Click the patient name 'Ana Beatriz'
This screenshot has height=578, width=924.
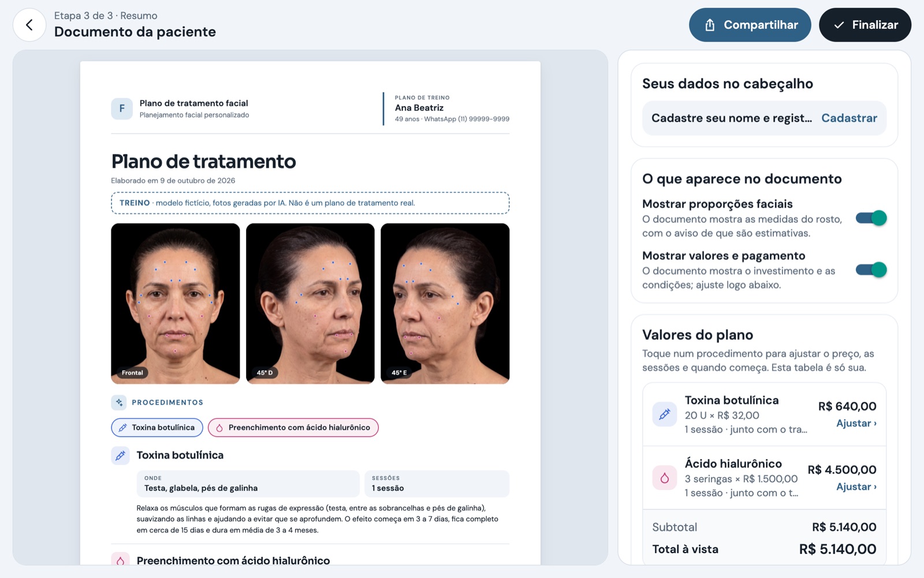coord(419,108)
